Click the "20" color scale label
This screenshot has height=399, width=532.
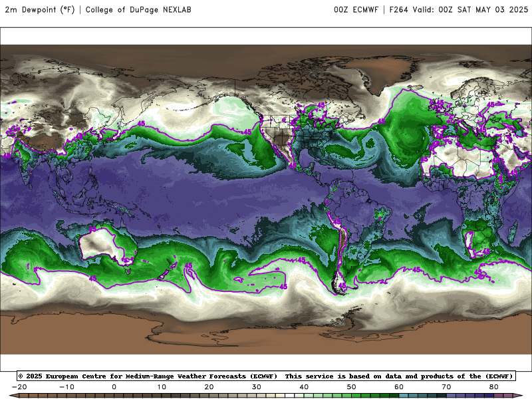coord(209,387)
